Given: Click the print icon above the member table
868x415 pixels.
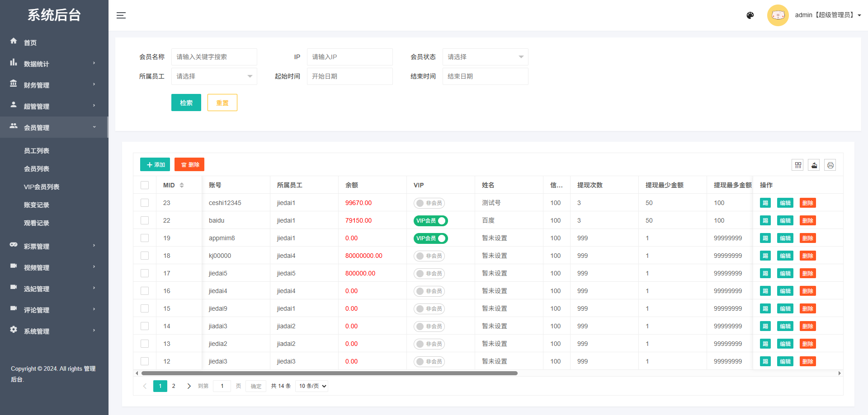Looking at the screenshot, I should [830, 165].
